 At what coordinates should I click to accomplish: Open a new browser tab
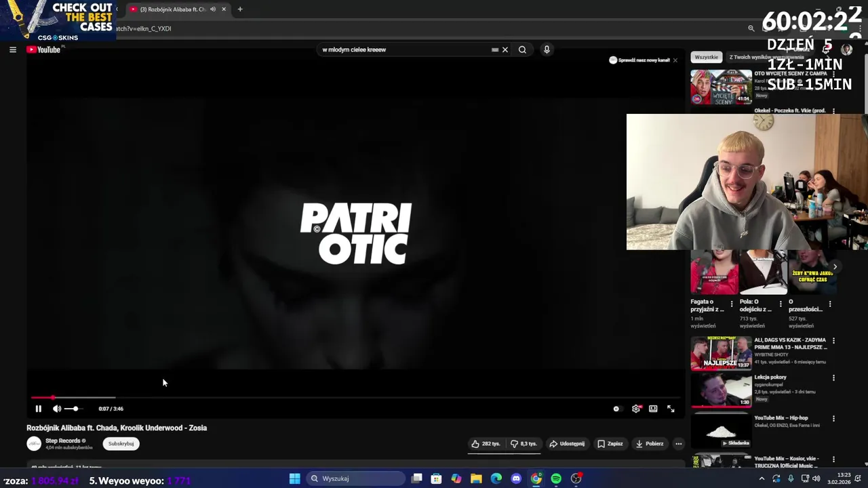239,9
